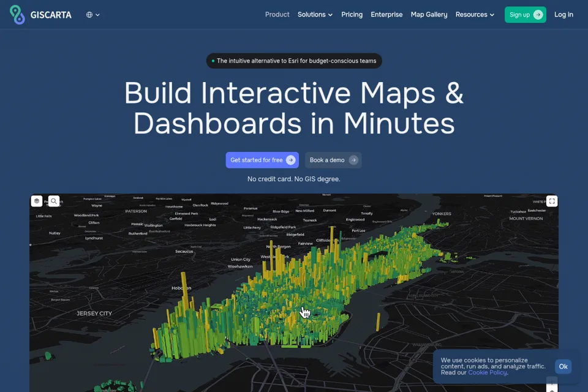Open the globe language selector
This screenshot has width=588, height=392.
tap(92, 15)
